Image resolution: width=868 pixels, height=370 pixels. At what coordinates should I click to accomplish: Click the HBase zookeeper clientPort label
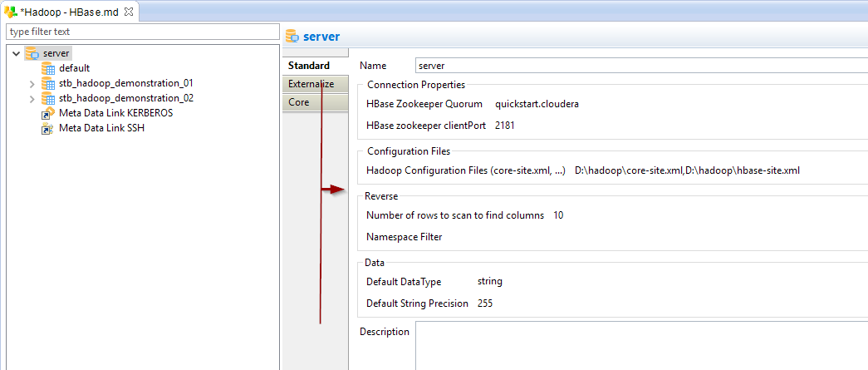coord(427,126)
